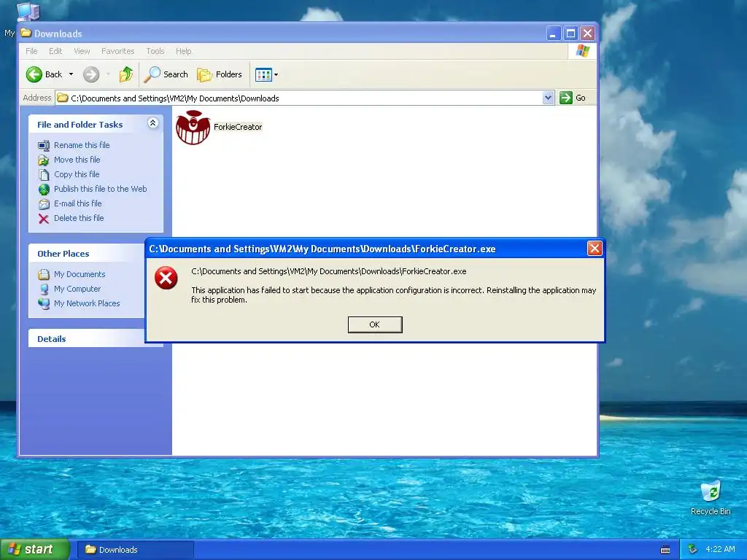Open the Favorites menu
747x560 pixels.
click(x=117, y=51)
